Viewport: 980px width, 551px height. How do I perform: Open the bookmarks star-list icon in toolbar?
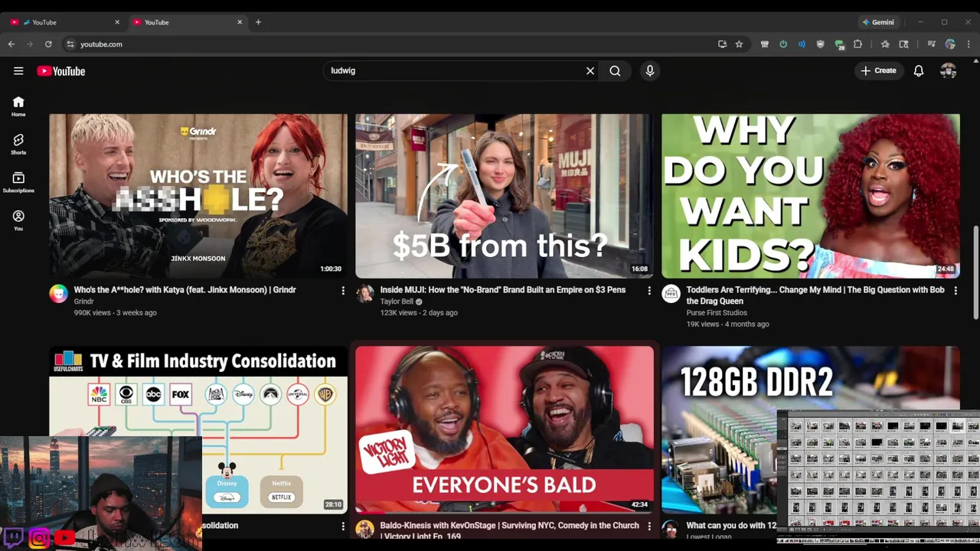885,44
